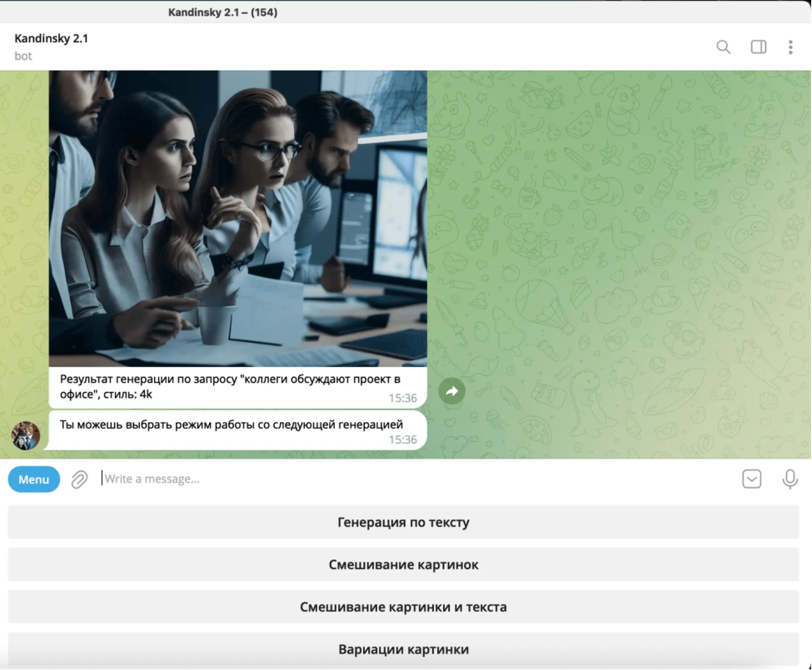Image resolution: width=812 pixels, height=670 pixels.
Task: Click the "Ты можешь выбрать режим" message
Action: point(232,425)
